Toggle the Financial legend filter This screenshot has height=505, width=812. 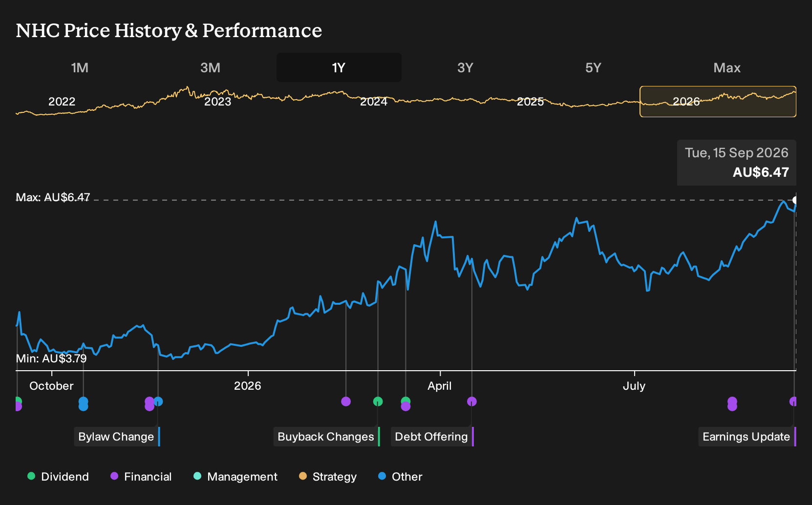click(x=141, y=477)
